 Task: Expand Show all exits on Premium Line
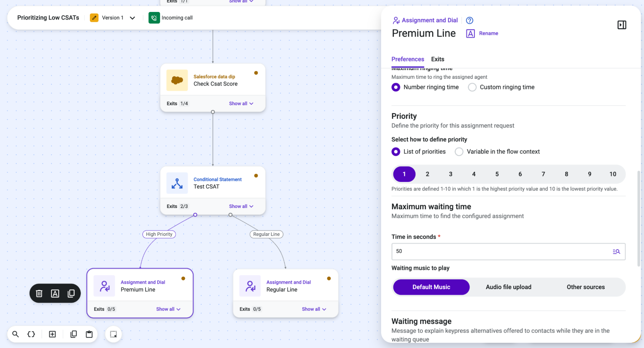[x=168, y=309]
